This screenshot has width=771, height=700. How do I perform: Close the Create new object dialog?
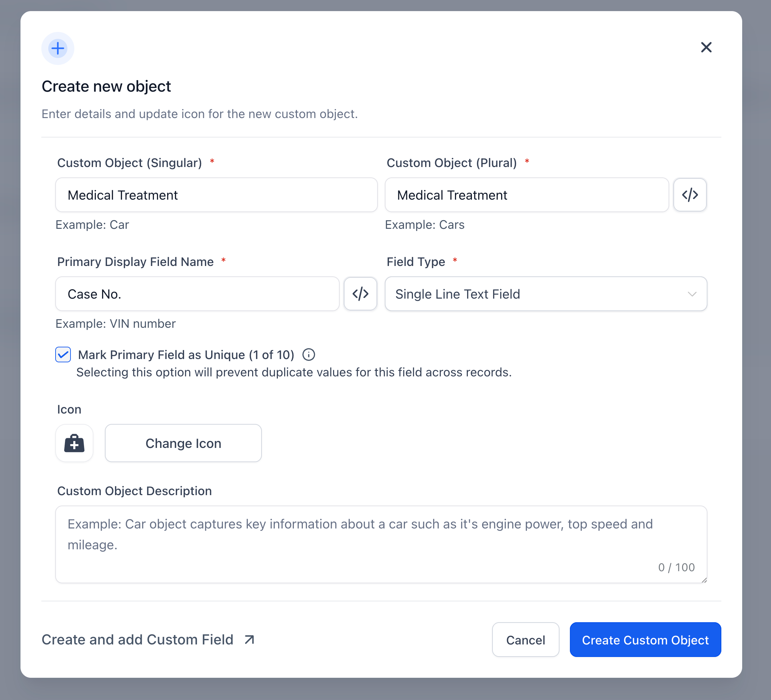click(x=706, y=48)
